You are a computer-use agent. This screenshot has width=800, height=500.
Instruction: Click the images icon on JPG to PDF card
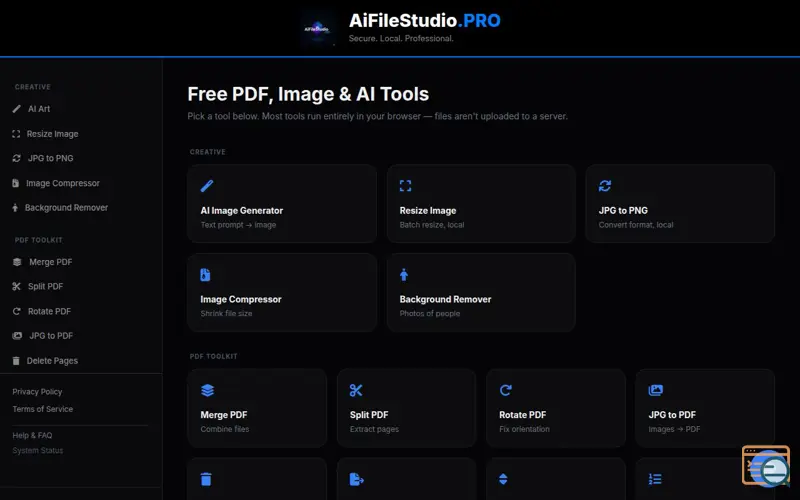coord(656,390)
